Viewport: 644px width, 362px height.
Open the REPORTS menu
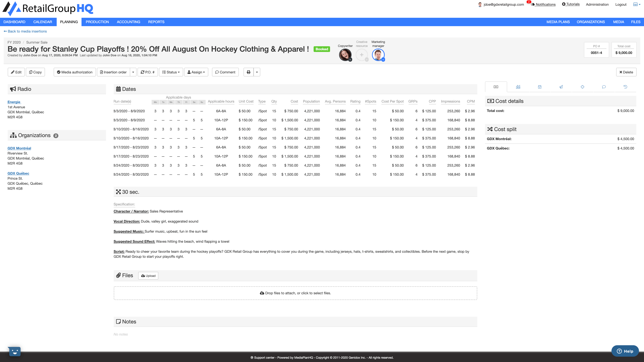click(x=156, y=22)
